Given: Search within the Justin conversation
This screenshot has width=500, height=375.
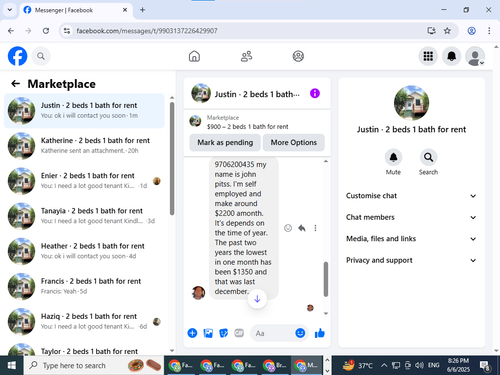Looking at the screenshot, I should click(x=428, y=157).
